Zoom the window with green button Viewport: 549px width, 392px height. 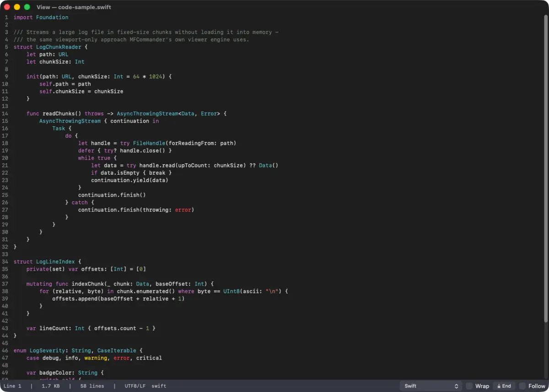click(27, 7)
